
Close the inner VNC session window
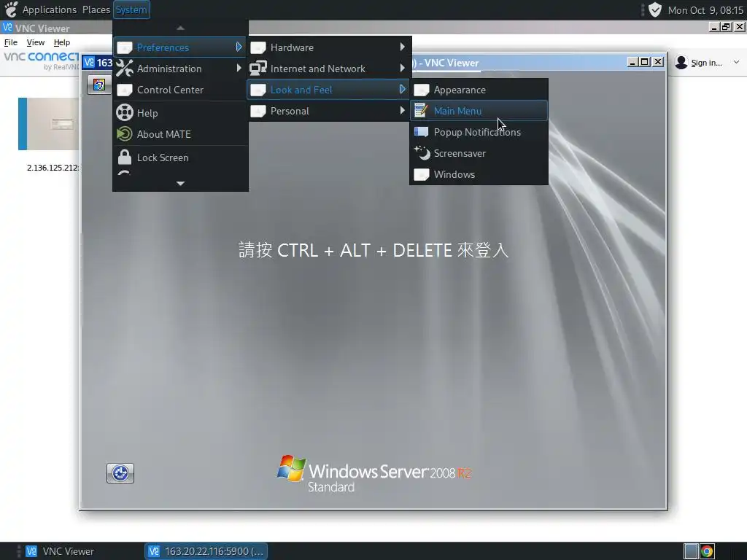pyautogui.click(x=658, y=62)
